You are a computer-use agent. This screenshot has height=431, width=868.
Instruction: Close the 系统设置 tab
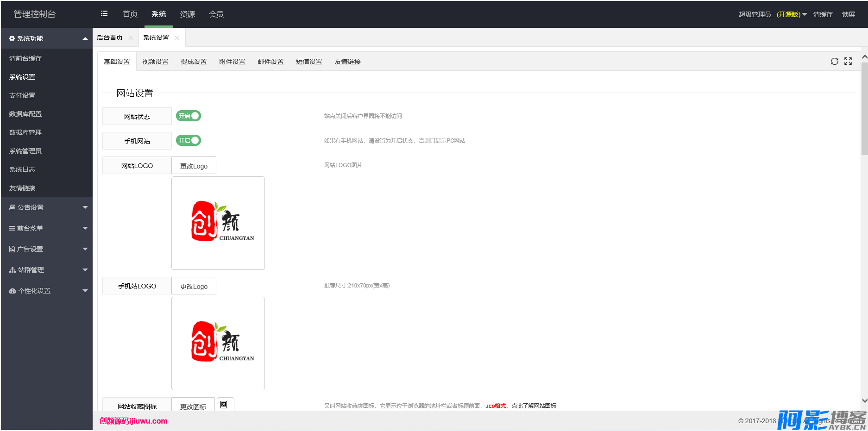tap(177, 38)
